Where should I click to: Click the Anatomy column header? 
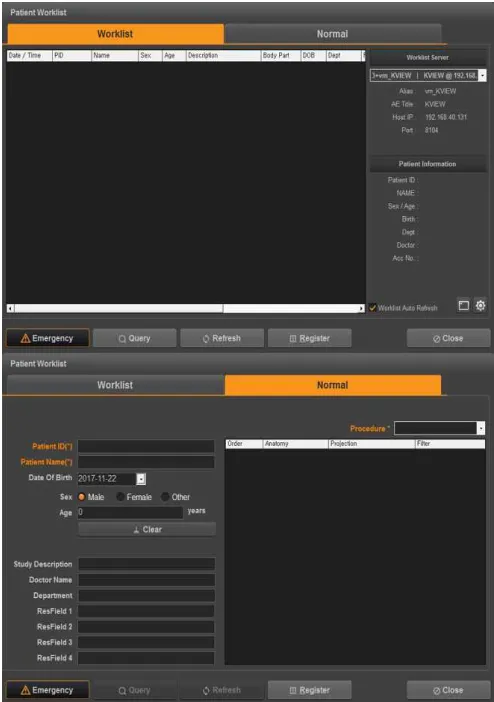click(x=296, y=444)
